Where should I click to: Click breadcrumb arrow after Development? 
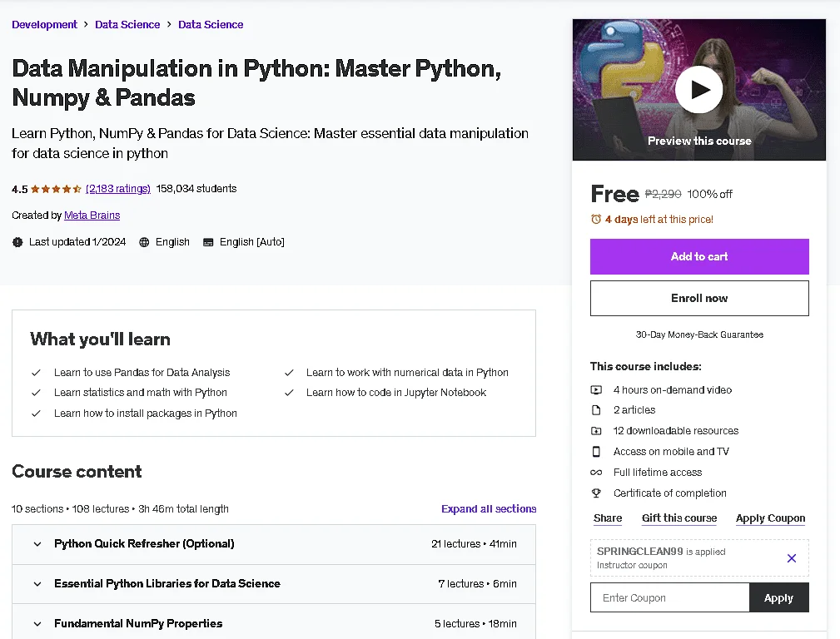pos(86,25)
